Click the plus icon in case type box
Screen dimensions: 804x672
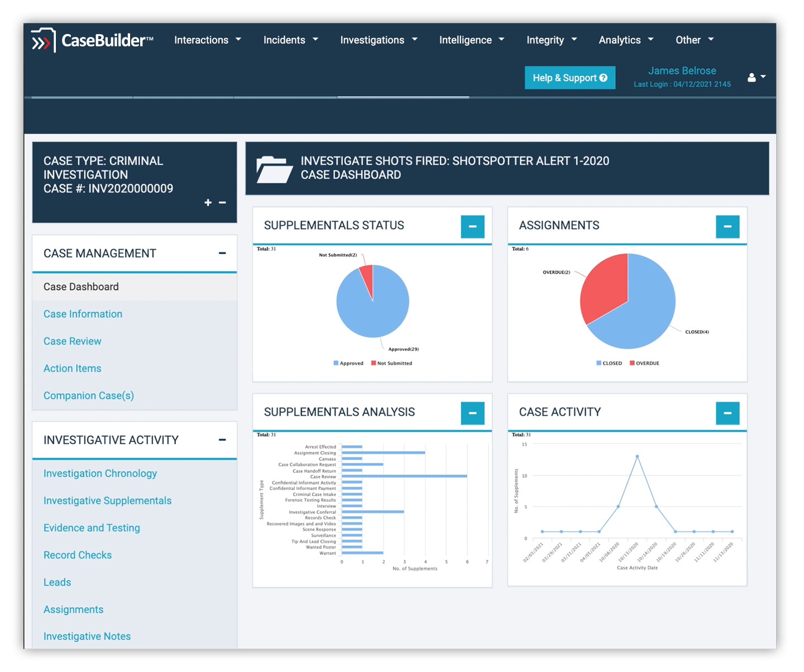(208, 203)
